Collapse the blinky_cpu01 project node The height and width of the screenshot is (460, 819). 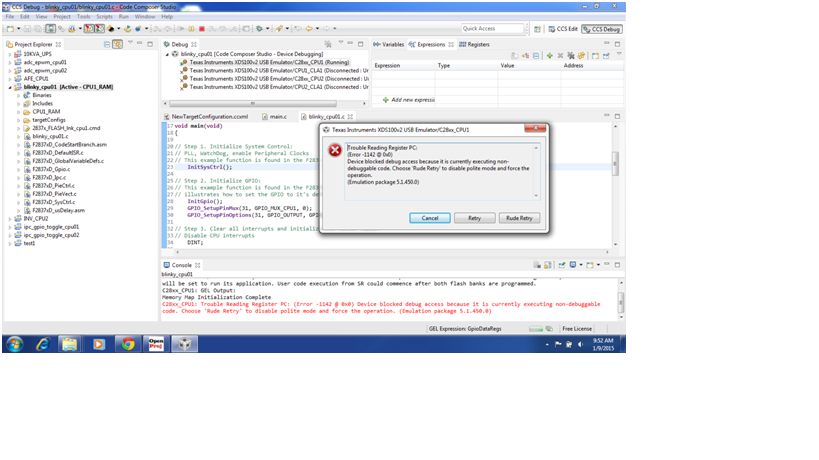[10, 87]
